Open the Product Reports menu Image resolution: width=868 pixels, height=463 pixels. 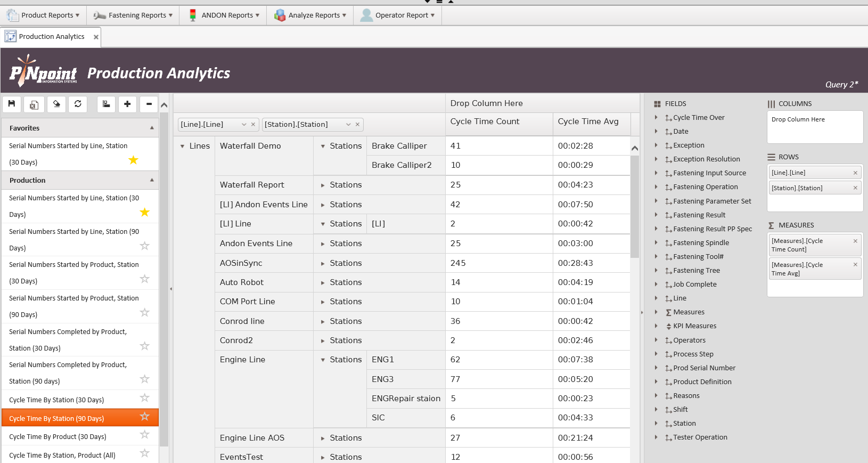point(43,15)
